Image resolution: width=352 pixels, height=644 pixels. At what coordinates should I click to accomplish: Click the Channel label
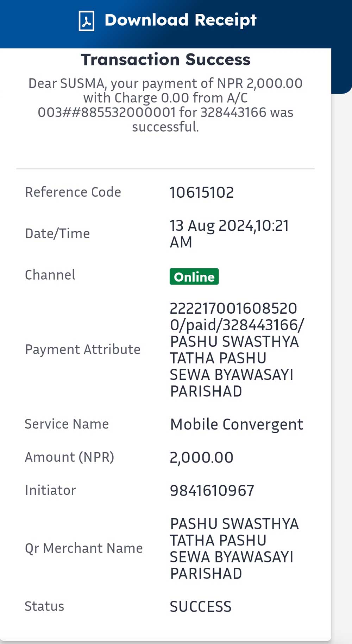point(50,275)
